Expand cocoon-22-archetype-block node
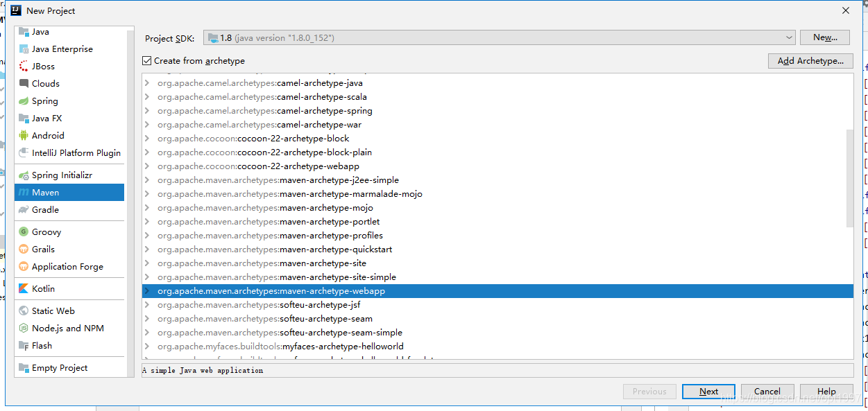This screenshot has width=868, height=411. coord(147,139)
